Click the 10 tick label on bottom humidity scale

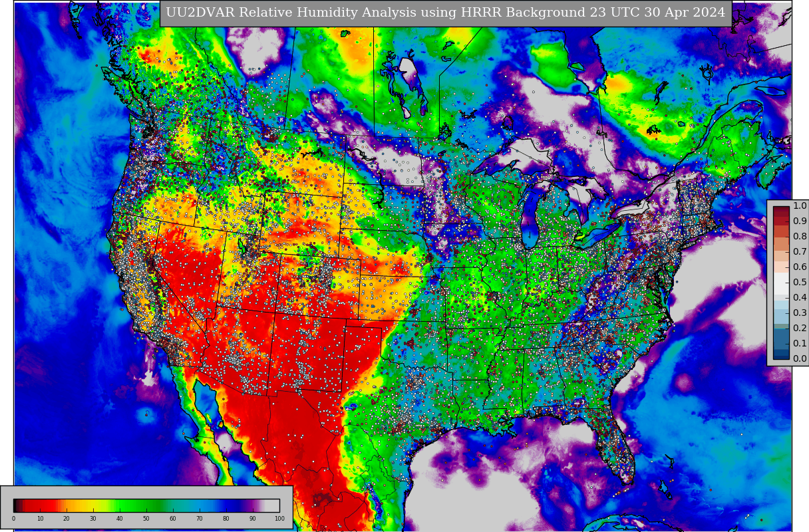pos(40,519)
